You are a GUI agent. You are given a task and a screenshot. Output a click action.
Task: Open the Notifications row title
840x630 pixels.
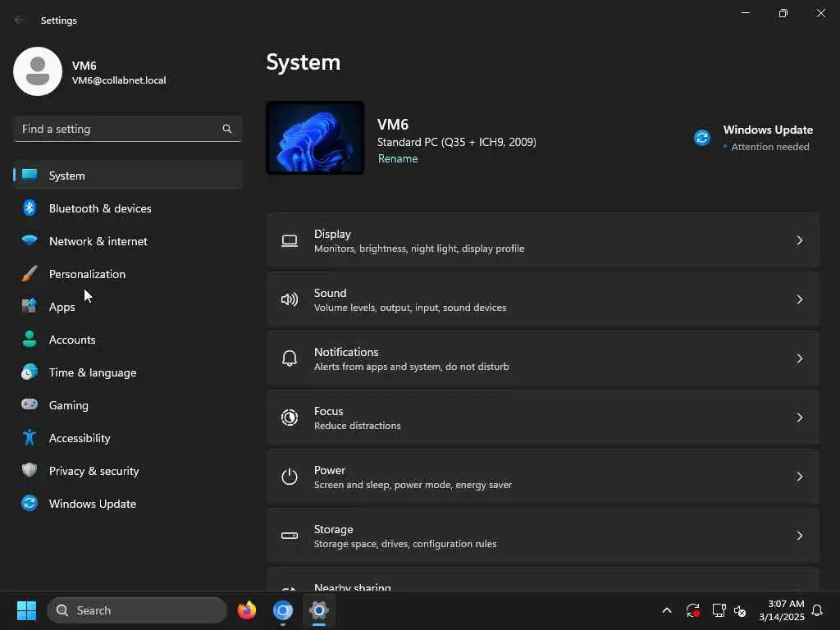click(x=346, y=352)
